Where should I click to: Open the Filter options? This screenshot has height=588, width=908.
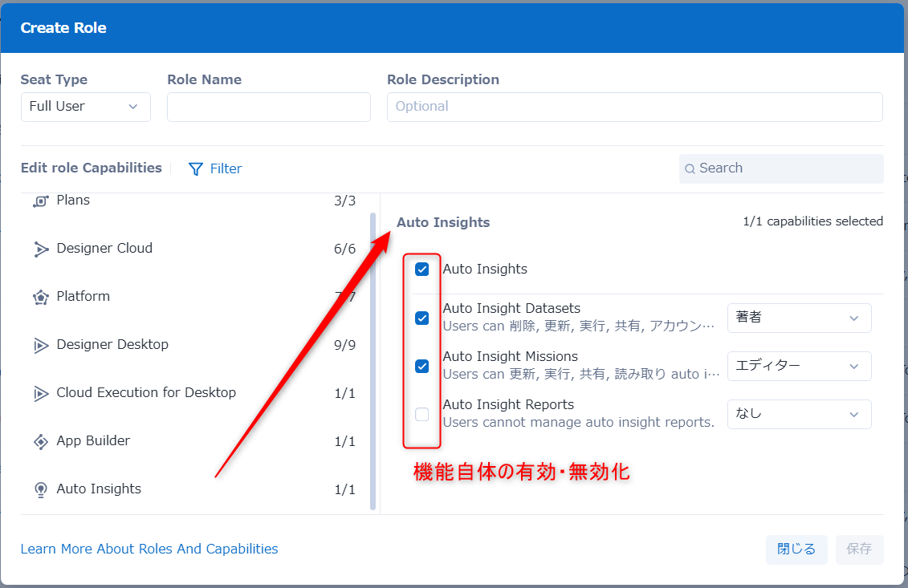(x=215, y=169)
